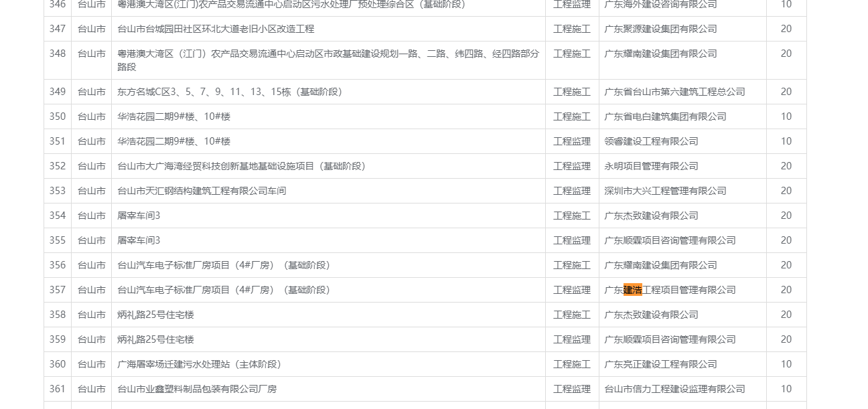Select 工程监理 in row 351

572,141
